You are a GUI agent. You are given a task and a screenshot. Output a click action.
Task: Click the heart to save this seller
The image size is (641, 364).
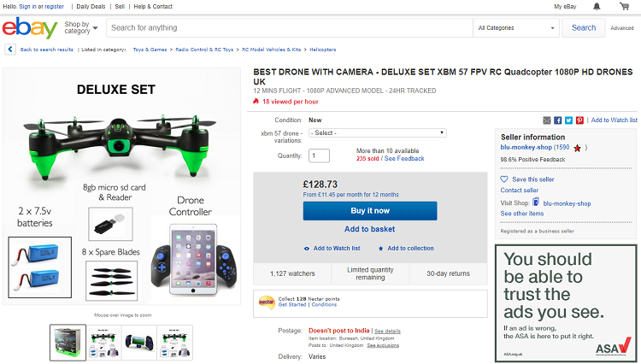point(504,179)
